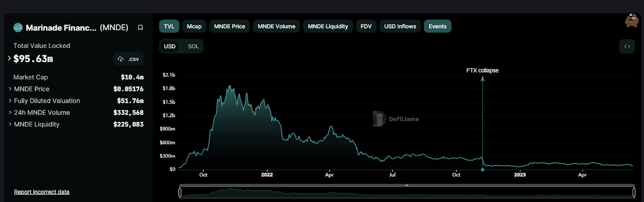Toggle the MNDE Liquidity chart series

point(328,26)
